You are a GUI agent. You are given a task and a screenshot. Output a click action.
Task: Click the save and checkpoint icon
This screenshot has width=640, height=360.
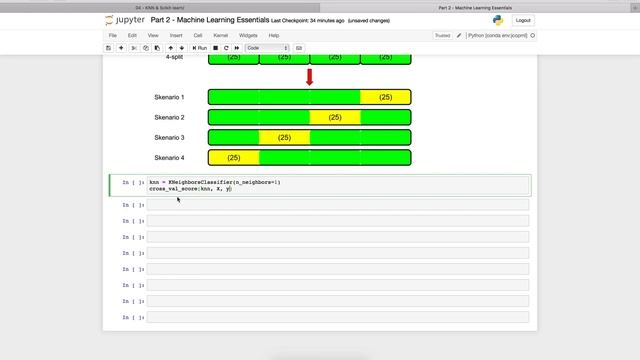[x=109, y=48]
